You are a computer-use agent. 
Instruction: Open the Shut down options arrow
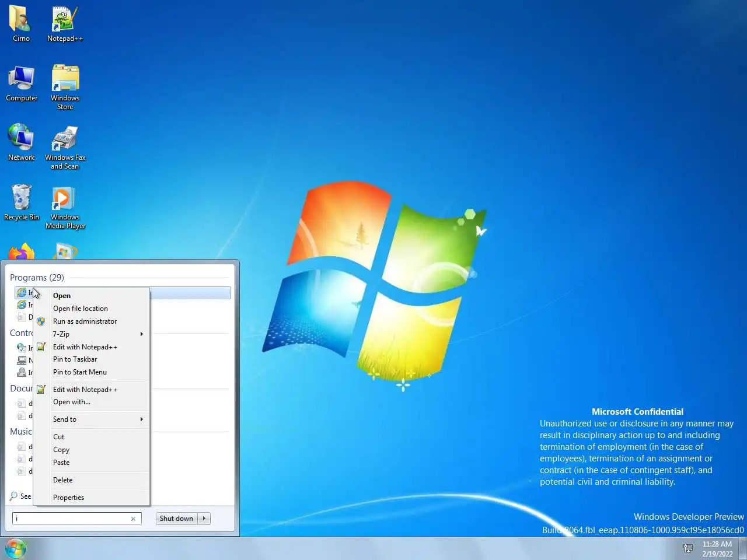click(204, 519)
